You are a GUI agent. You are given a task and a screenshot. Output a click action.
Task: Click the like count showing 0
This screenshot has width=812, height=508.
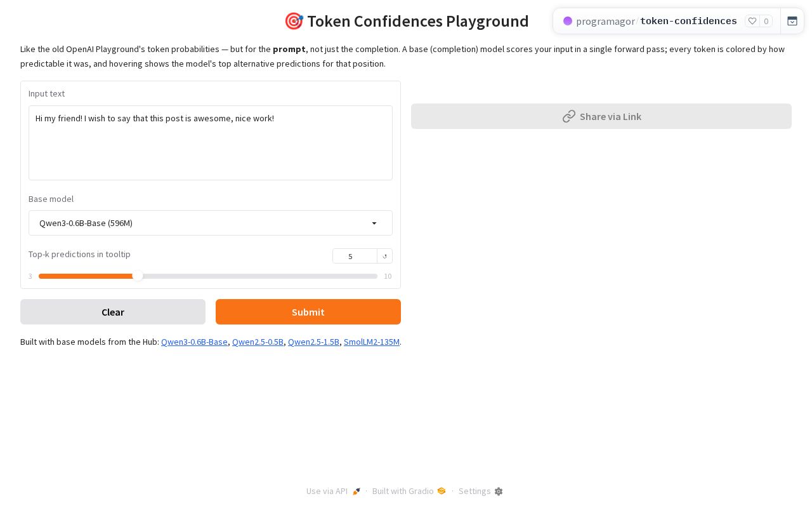pyautogui.click(x=766, y=21)
